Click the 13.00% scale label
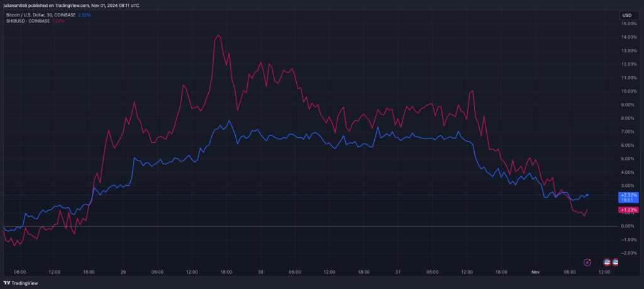644x289 pixels. click(630, 51)
